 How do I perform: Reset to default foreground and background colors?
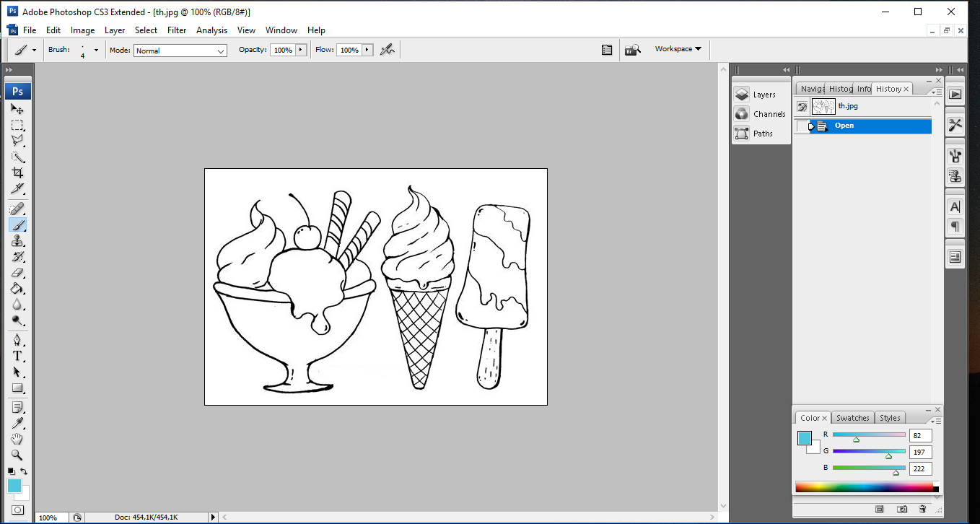click(x=11, y=471)
